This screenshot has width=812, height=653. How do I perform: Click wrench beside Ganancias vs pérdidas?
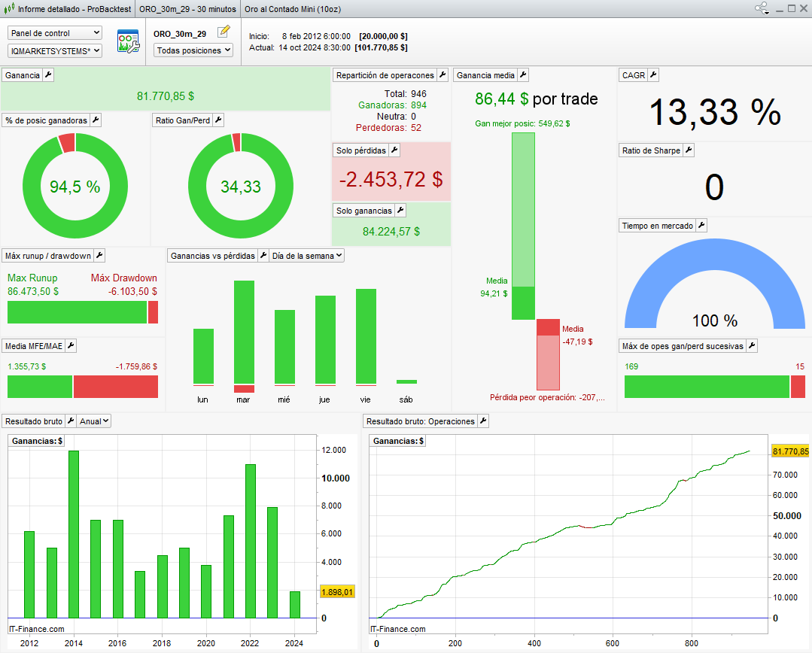coord(263,255)
